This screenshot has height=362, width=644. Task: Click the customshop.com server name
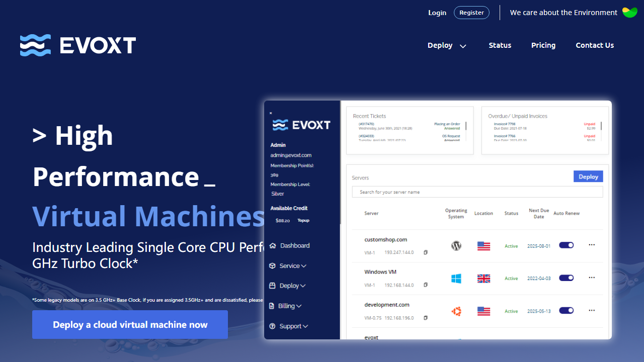(x=386, y=240)
